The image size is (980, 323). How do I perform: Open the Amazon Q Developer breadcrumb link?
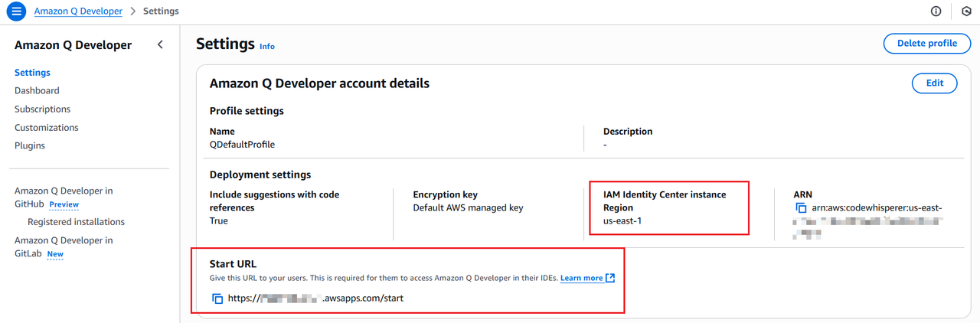[78, 11]
